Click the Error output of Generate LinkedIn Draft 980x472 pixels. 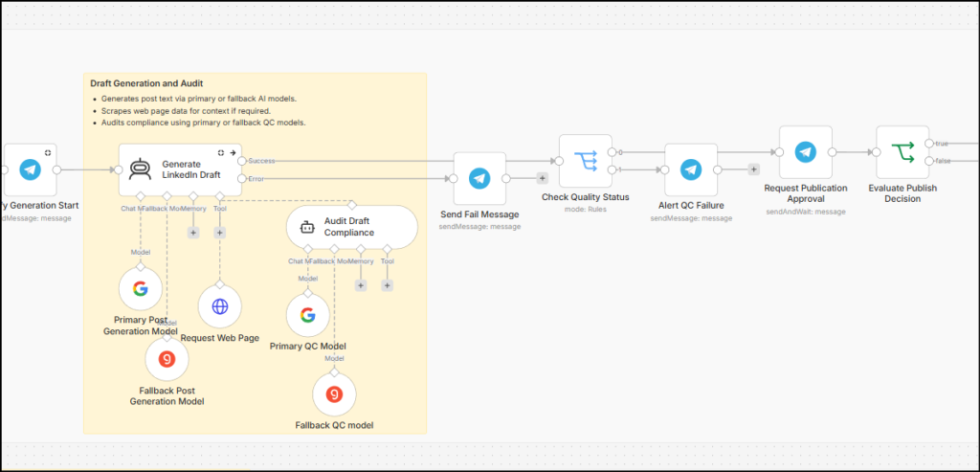pos(242,178)
